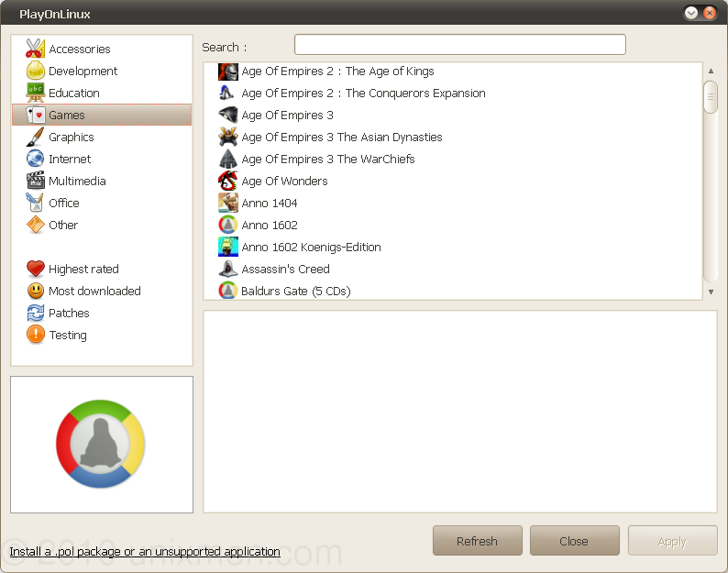Click the Other orange diamond icon
Image resolution: width=728 pixels, height=573 pixels.
tap(35, 225)
